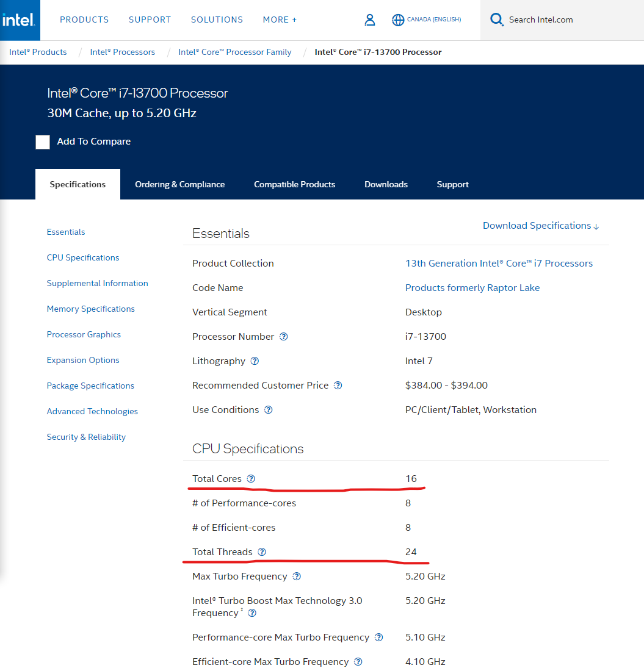The width and height of the screenshot is (644, 668).
Task: Open Max Turbo Frequency help icon
Action: click(297, 576)
